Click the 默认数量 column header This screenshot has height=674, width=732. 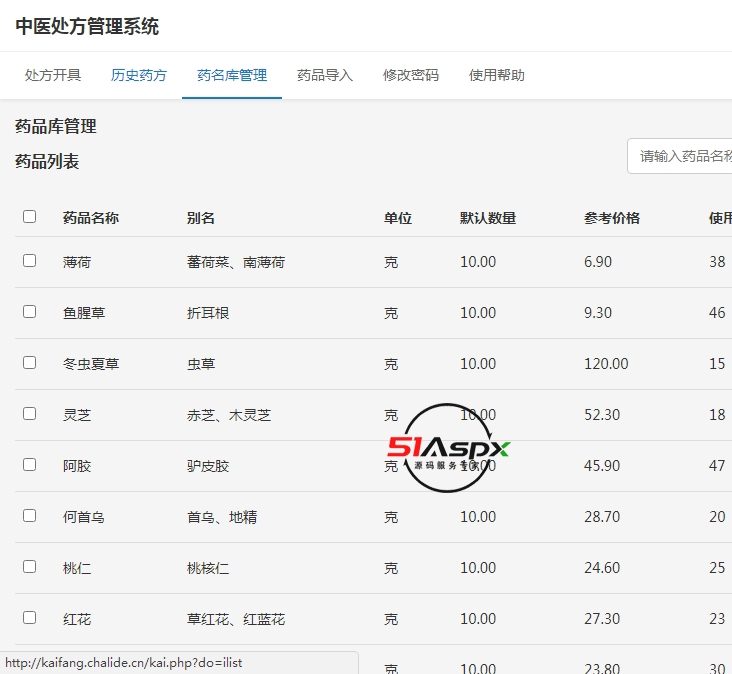point(488,218)
